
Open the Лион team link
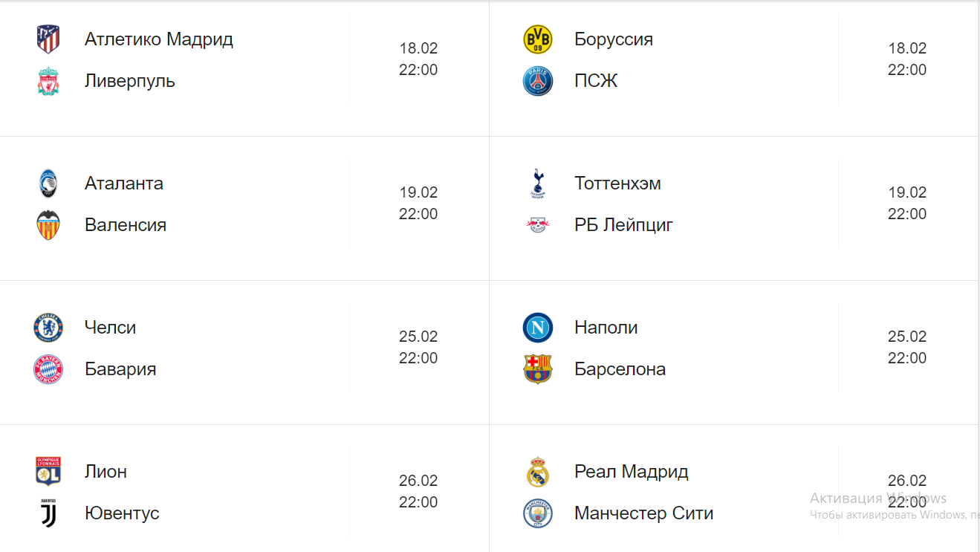coord(106,472)
